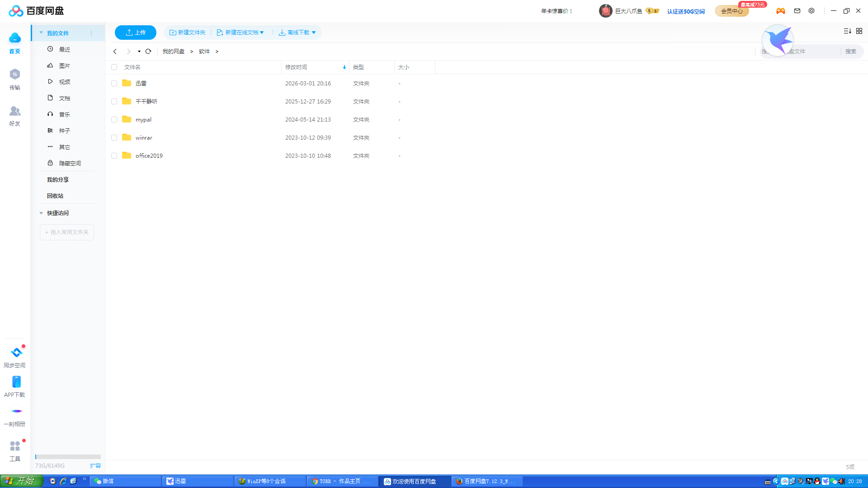
Task: Open the 好友 friends icon
Action: pyautogui.click(x=15, y=111)
